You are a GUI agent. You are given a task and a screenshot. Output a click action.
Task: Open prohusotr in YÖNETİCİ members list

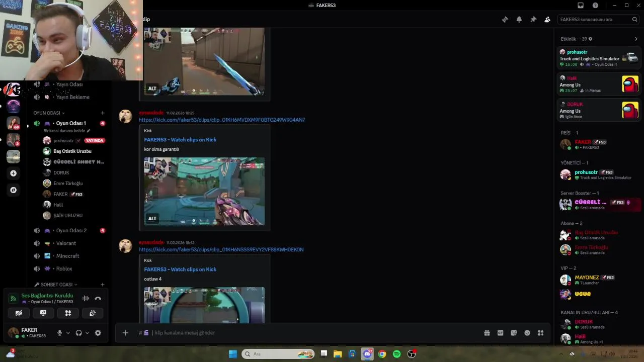pyautogui.click(x=599, y=174)
